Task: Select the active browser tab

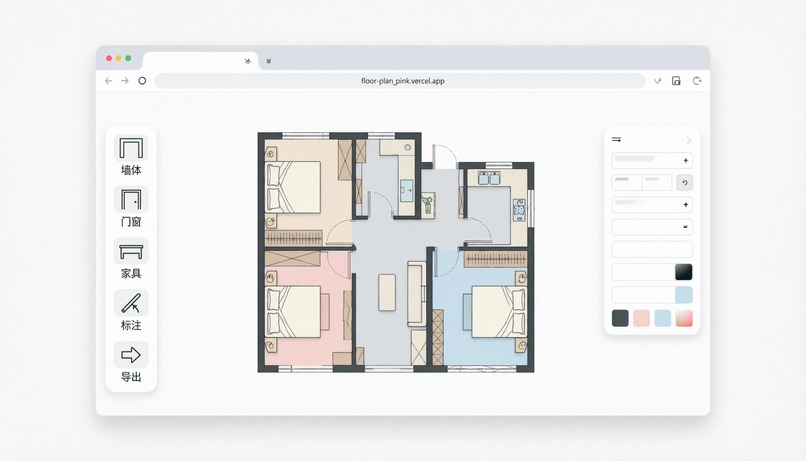Action: click(x=200, y=61)
